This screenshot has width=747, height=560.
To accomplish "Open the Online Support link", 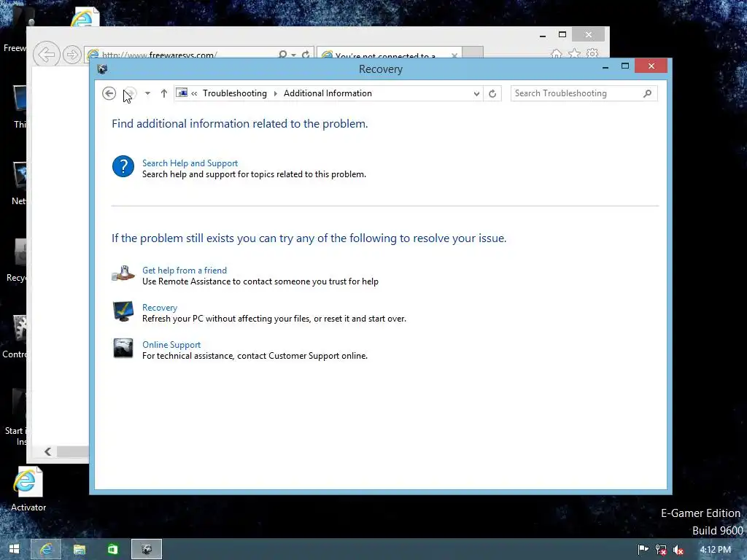I will [x=171, y=344].
